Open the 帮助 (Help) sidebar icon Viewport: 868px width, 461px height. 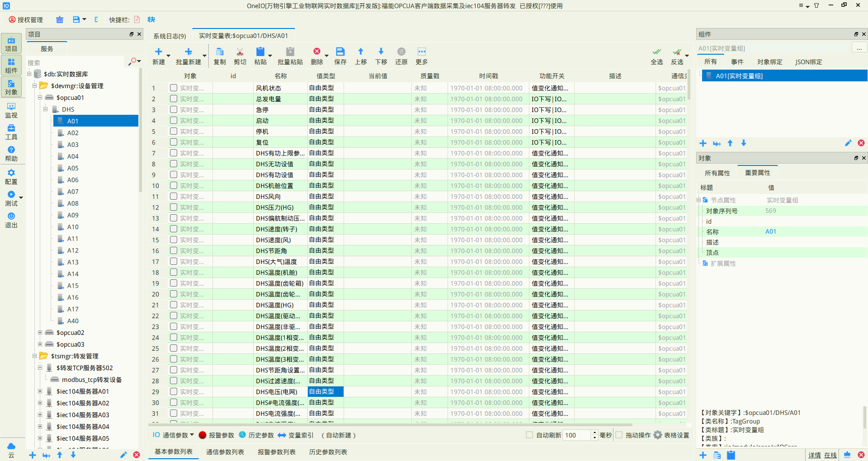click(x=11, y=154)
